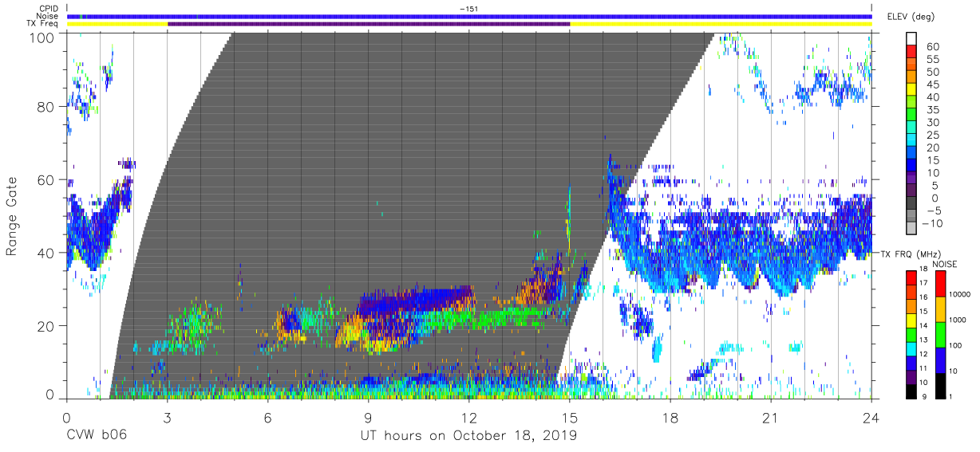
Task: Click the 'CPID' label
Action: [x=49, y=9]
